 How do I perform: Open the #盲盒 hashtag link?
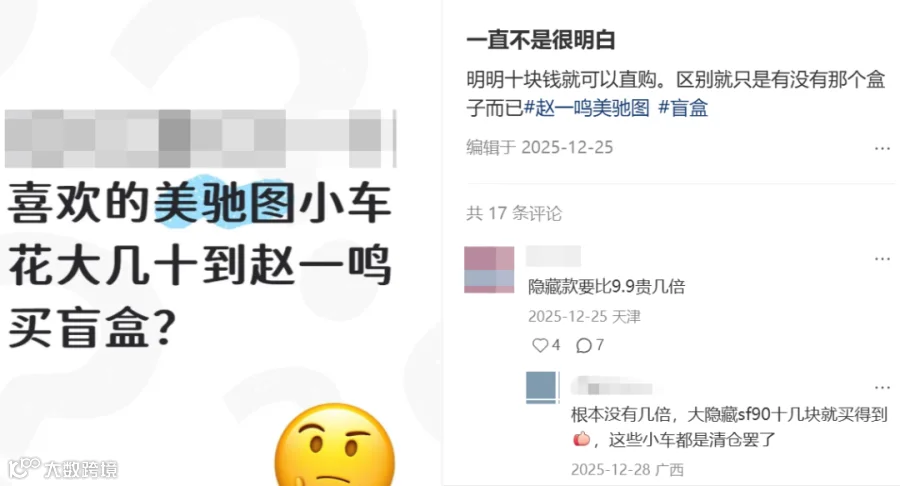(x=683, y=108)
